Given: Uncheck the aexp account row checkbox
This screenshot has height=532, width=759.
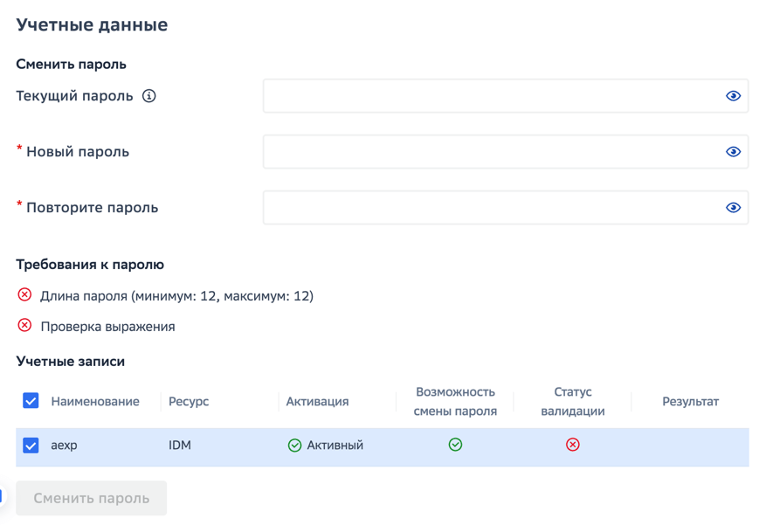Looking at the screenshot, I should [31, 445].
